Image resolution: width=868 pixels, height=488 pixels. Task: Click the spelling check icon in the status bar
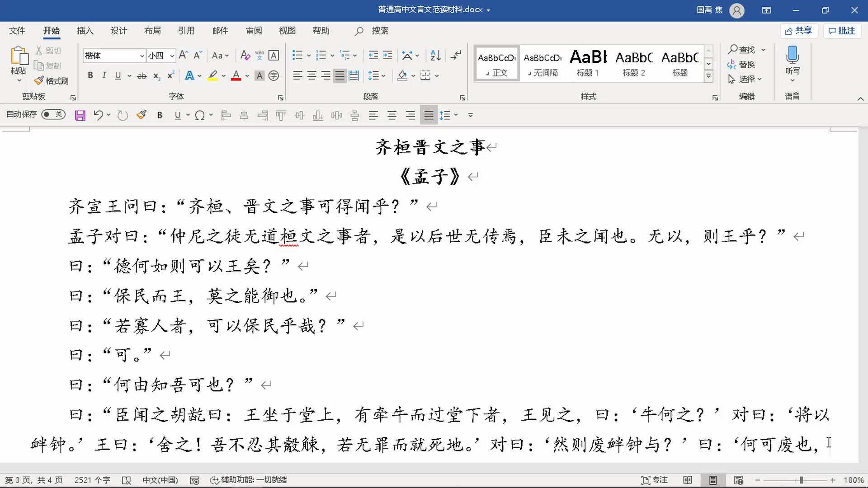pyautogui.click(x=127, y=480)
